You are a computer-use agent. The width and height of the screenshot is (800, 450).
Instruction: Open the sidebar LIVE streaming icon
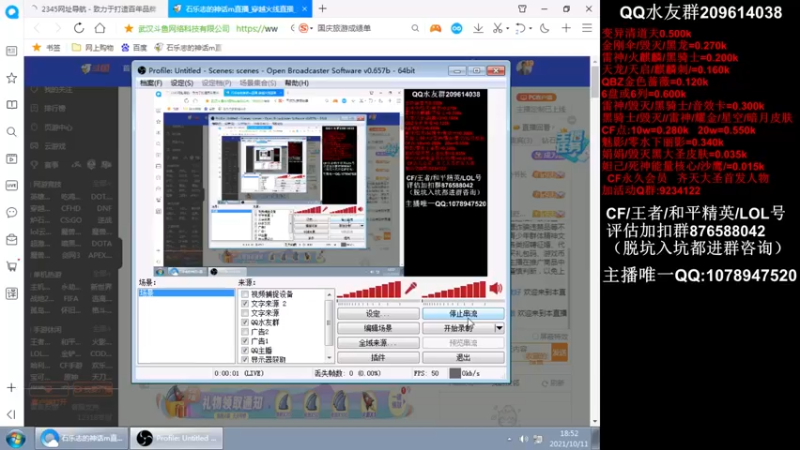pos(11,186)
